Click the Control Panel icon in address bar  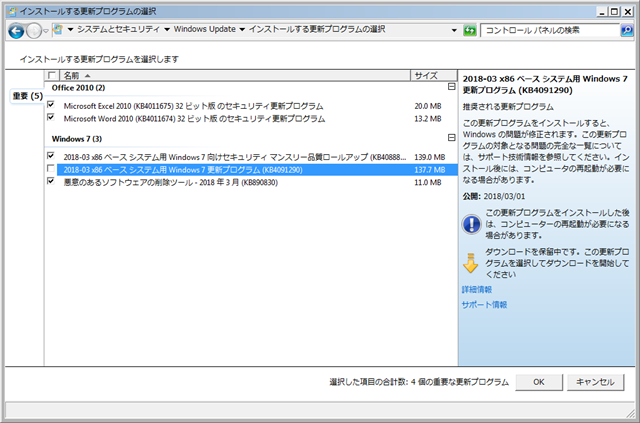pos(58,29)
